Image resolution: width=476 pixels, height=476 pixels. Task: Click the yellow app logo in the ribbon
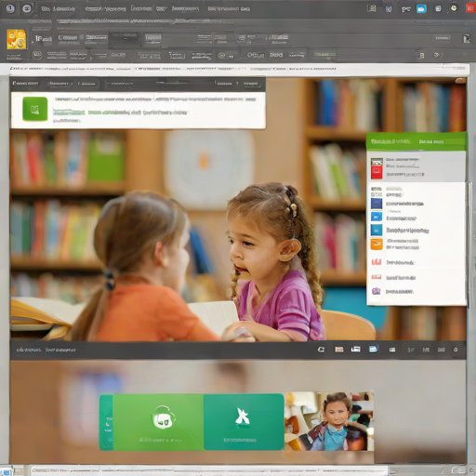point(16,39)
